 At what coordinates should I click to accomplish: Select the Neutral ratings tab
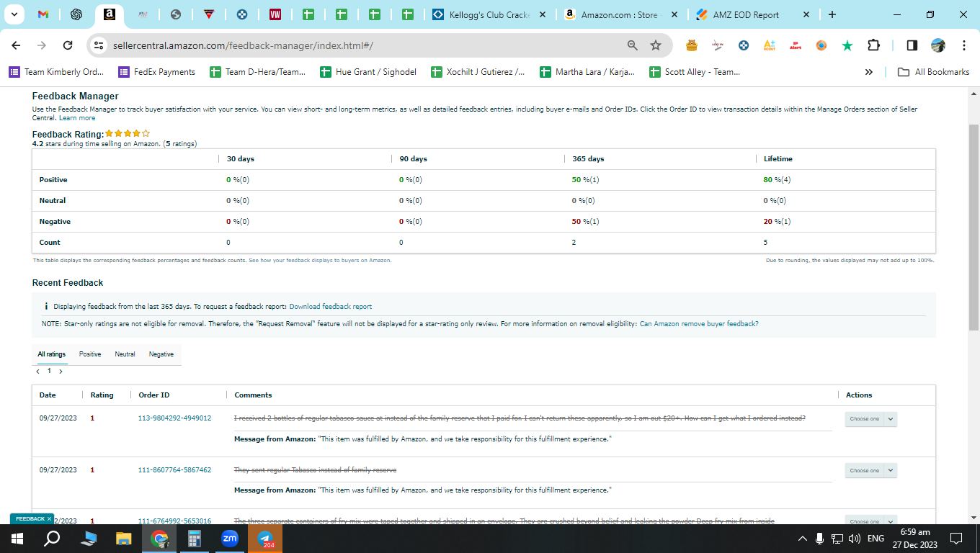125,354
